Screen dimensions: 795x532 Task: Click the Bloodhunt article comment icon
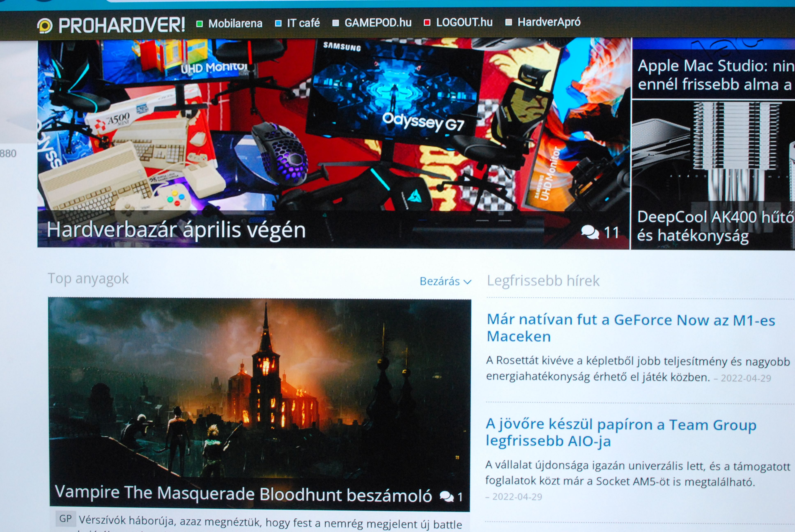coord(447,497)
